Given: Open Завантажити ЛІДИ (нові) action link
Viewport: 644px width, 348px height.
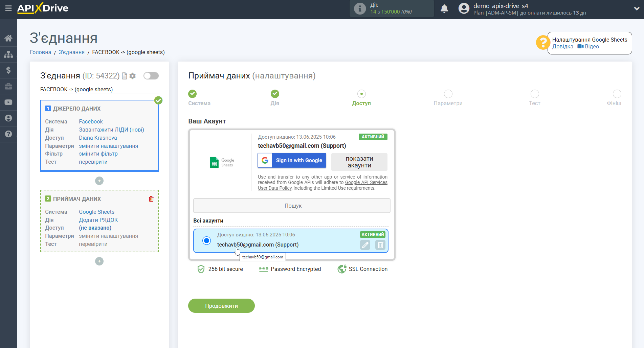Looking at the screenshot, I should coord(111,130).
